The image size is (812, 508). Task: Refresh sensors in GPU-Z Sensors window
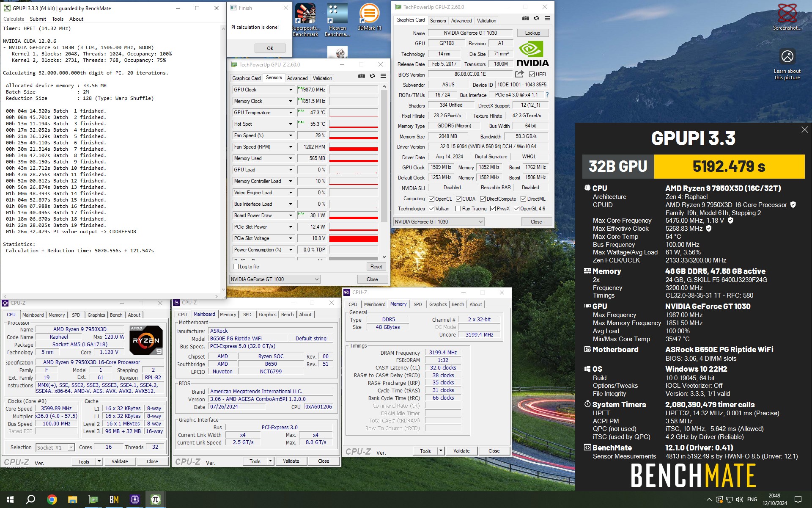click(372, 76)
